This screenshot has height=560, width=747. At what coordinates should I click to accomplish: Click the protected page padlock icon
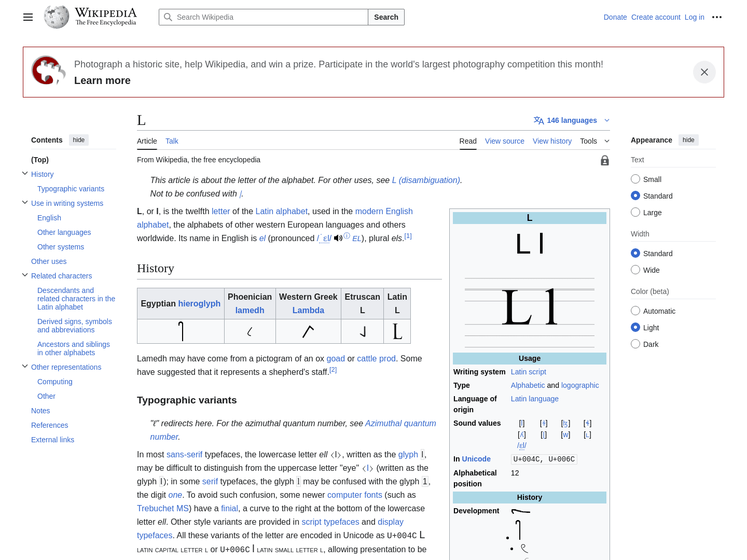tap(604, 160)
